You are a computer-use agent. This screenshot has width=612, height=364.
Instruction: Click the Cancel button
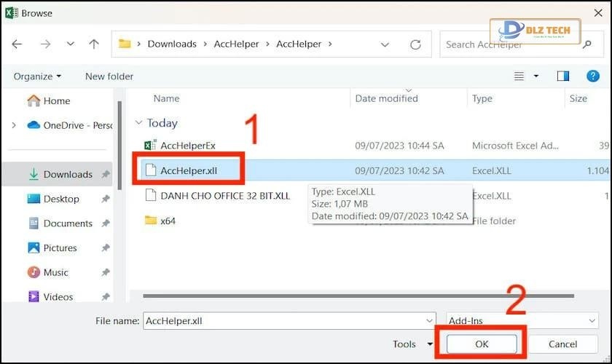562,344
